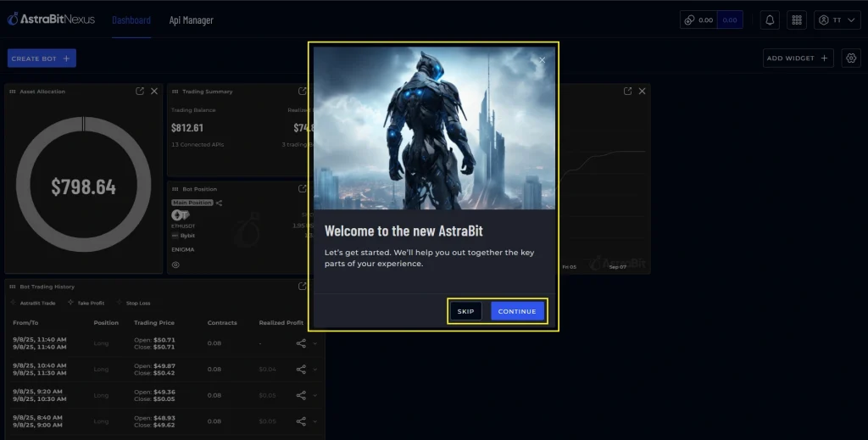868x440 pixels.
Task: Open the notifications bell
Action: tap(770, 20)
